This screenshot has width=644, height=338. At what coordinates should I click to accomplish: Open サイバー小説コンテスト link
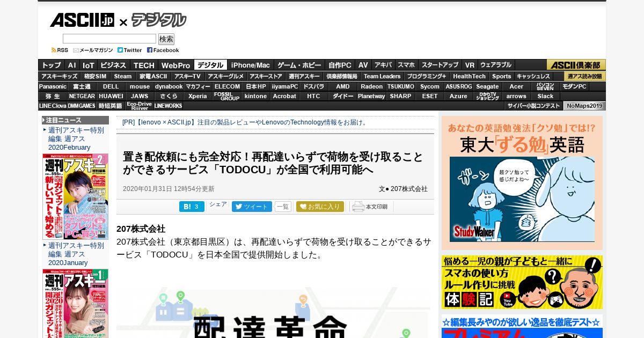coord(533,106)
